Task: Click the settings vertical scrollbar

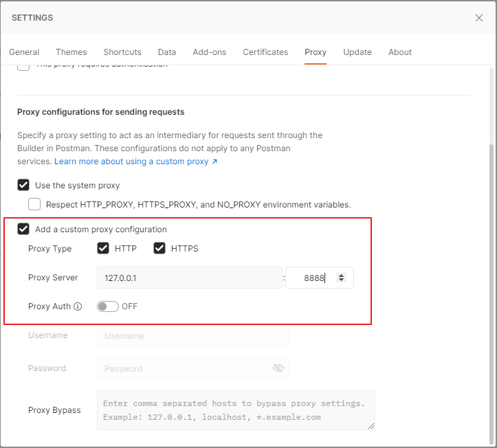Action: click(492, 295)
